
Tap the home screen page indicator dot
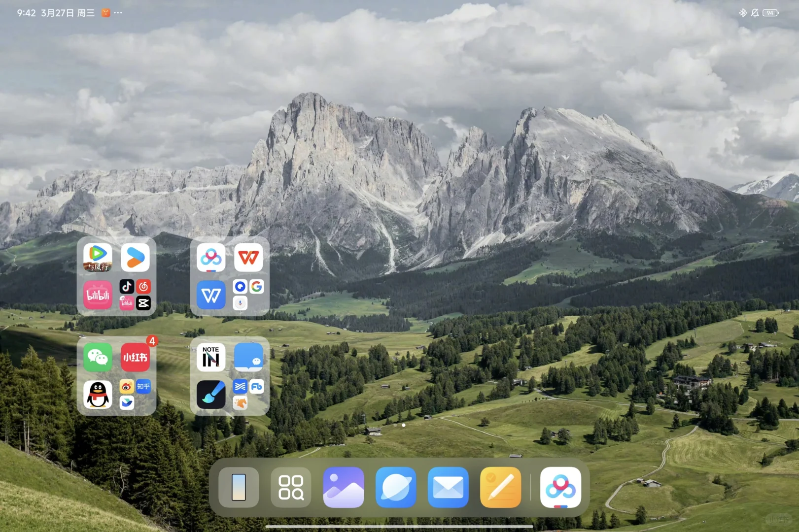(404, 425)
